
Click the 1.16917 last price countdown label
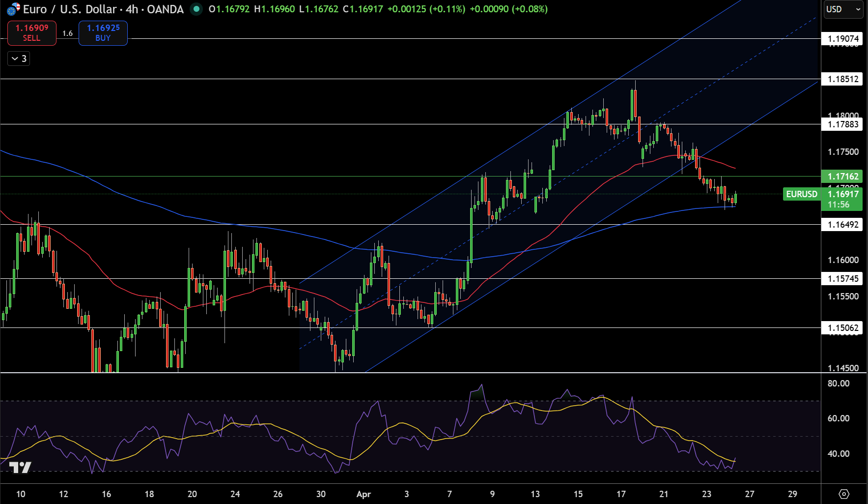pos(842,199)
